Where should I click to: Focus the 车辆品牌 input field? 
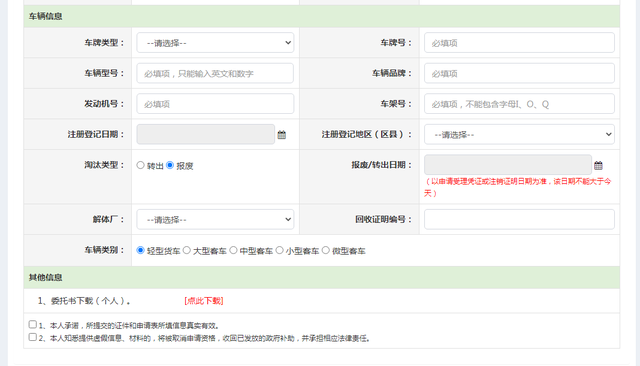pyautogui.click(x=519, y=73)
